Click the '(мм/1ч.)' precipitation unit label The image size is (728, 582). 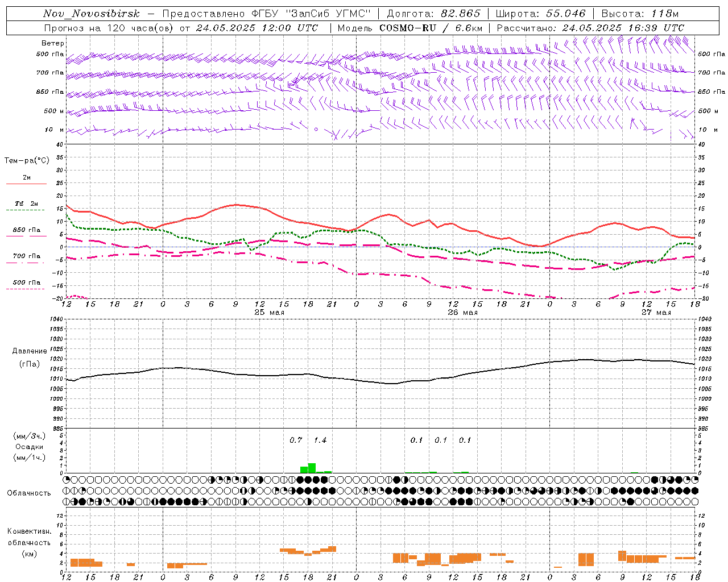(x=30, y=458)
